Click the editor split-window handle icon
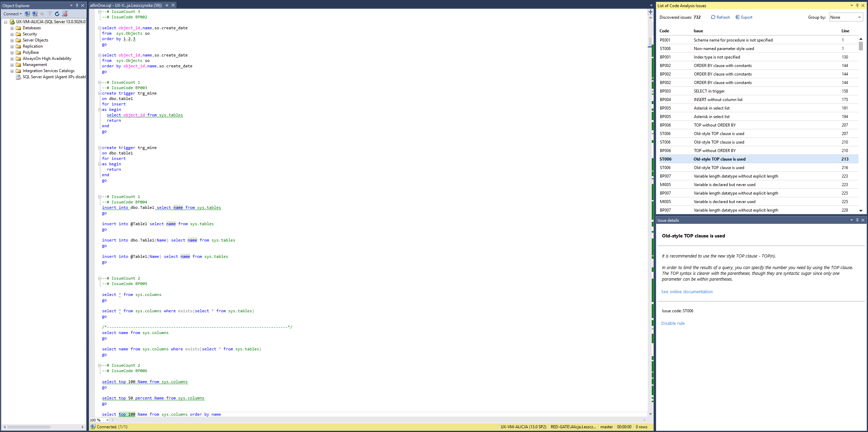This screenshot has width=868, height=432. [650, 12]
